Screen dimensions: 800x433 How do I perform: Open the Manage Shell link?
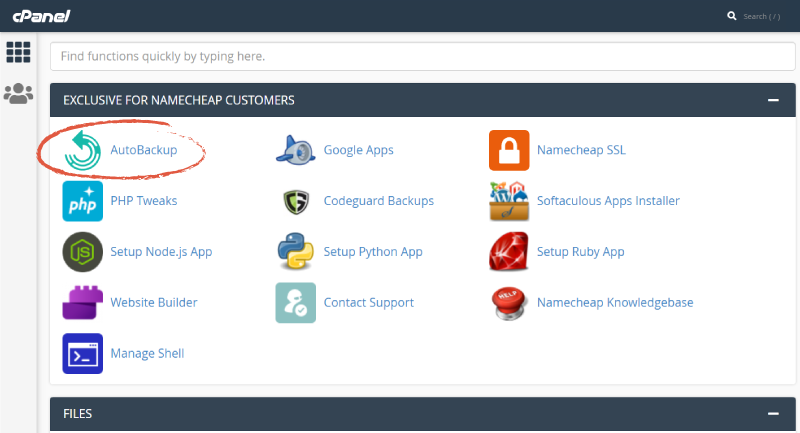click(x=147, y=353)
